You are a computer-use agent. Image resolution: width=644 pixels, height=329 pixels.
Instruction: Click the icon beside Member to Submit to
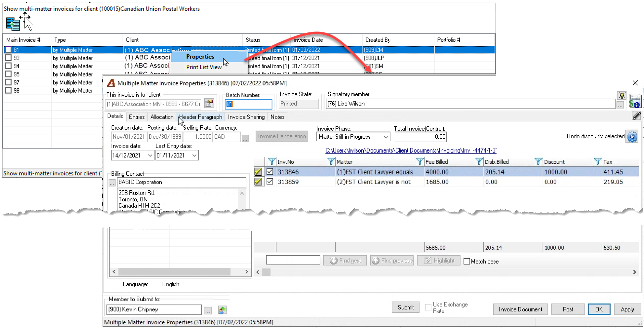click(x=223, y=310)
